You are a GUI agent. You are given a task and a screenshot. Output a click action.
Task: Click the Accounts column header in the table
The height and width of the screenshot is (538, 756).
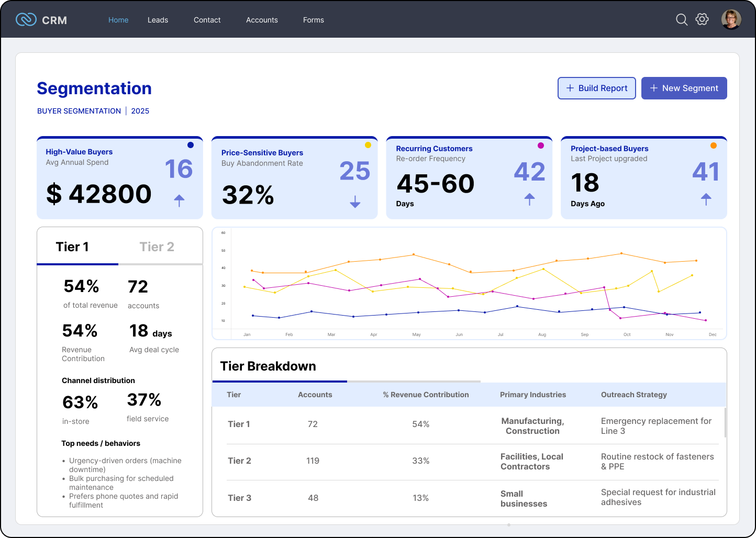[315, 395]
